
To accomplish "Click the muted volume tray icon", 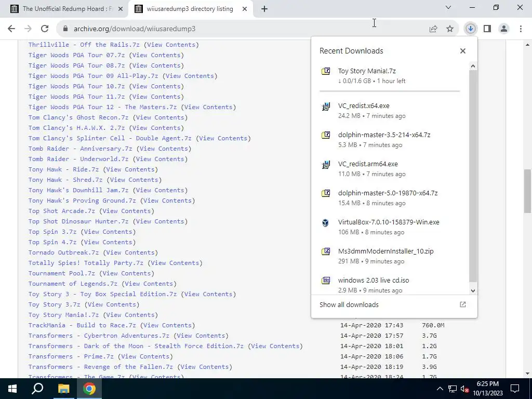I will 465,389.
